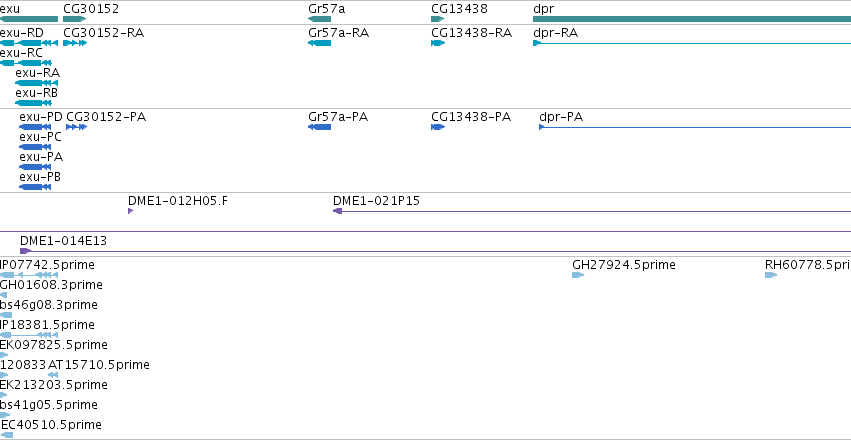Click the CG30152-RA transcript label

click(x=104, y=33)
